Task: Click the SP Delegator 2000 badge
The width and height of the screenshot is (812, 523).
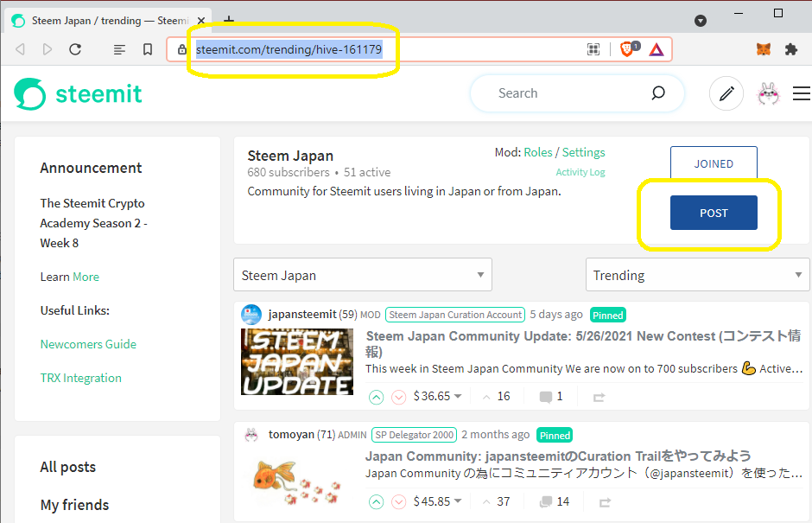Action: (415, 435)
